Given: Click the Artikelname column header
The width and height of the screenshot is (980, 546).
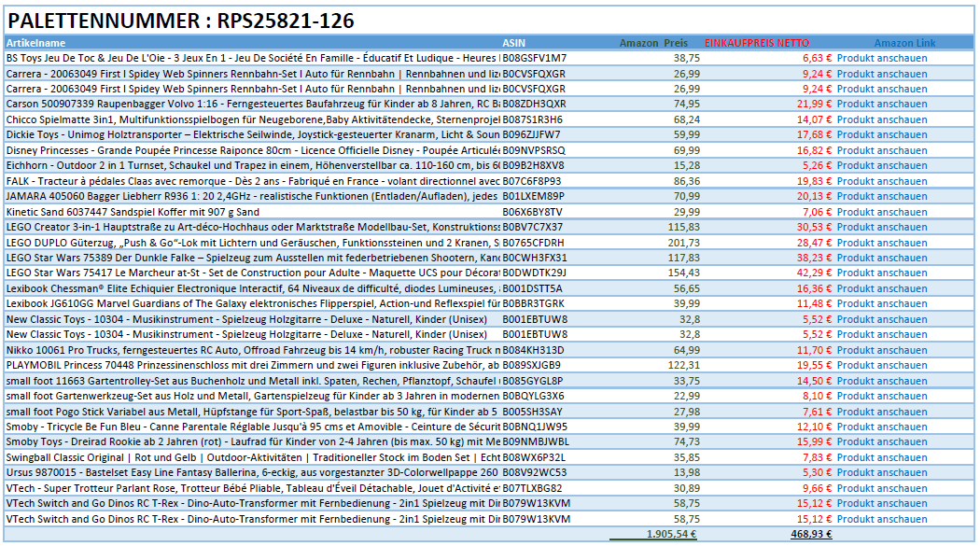Looking at the screenshot, I should [36, 43].
